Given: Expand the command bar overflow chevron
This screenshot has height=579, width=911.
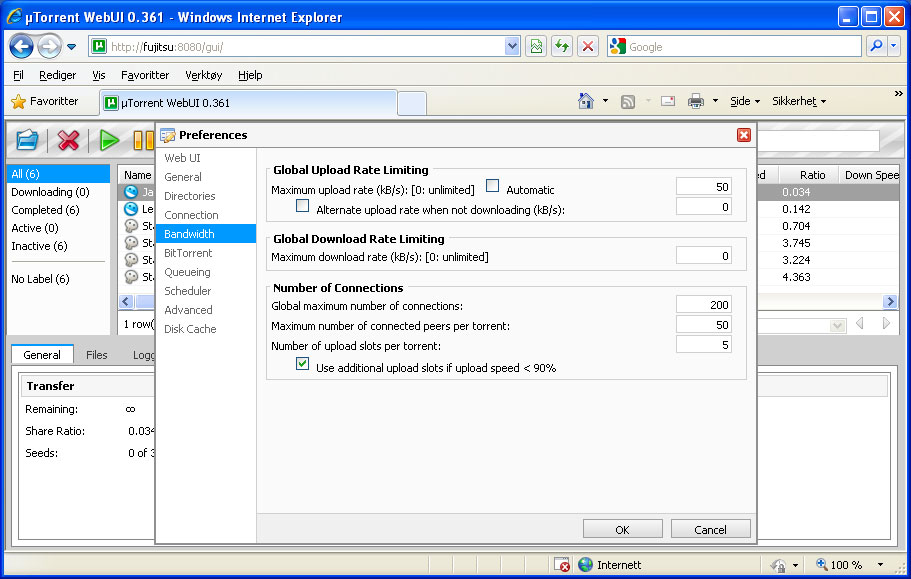Looking at the screenshot, I should point(898,93).
